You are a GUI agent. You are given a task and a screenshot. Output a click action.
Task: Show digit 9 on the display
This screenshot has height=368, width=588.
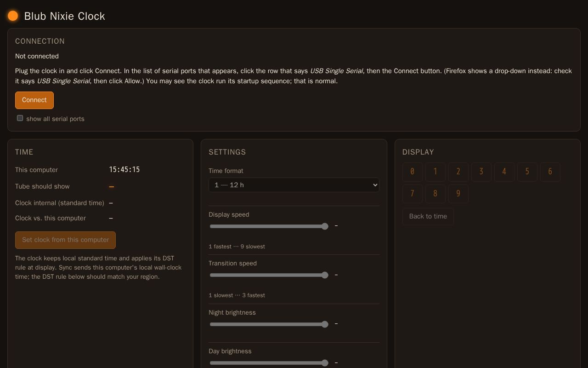(x=458, y=194)
